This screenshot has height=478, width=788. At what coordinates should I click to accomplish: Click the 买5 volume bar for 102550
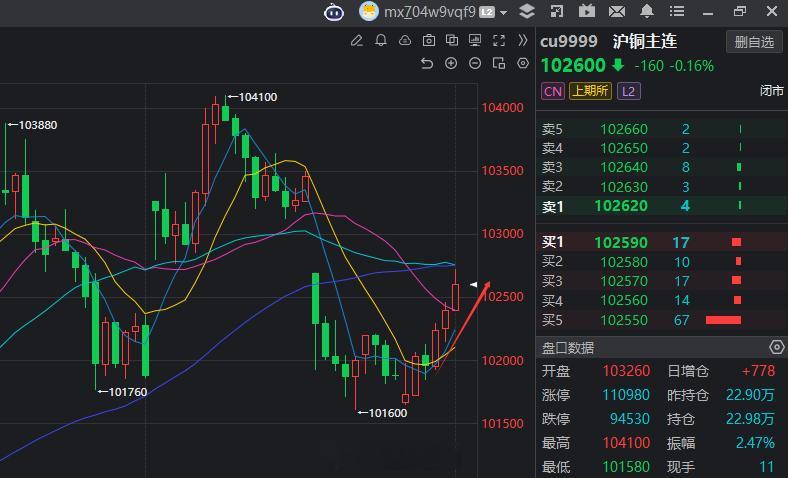click(x=723, y=320)
